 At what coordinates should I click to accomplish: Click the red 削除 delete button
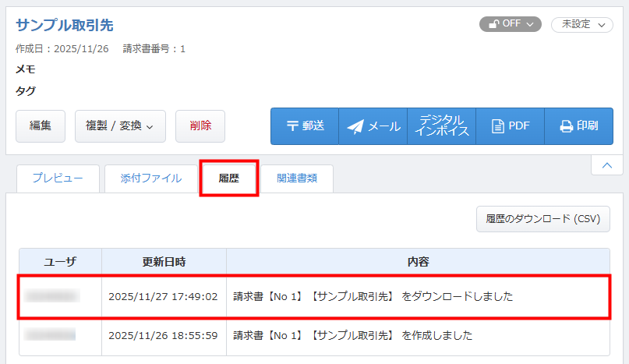click(200, 125)
